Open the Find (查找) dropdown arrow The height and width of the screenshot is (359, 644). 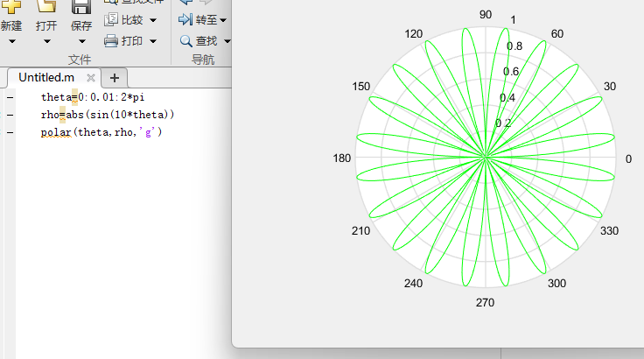227,41
